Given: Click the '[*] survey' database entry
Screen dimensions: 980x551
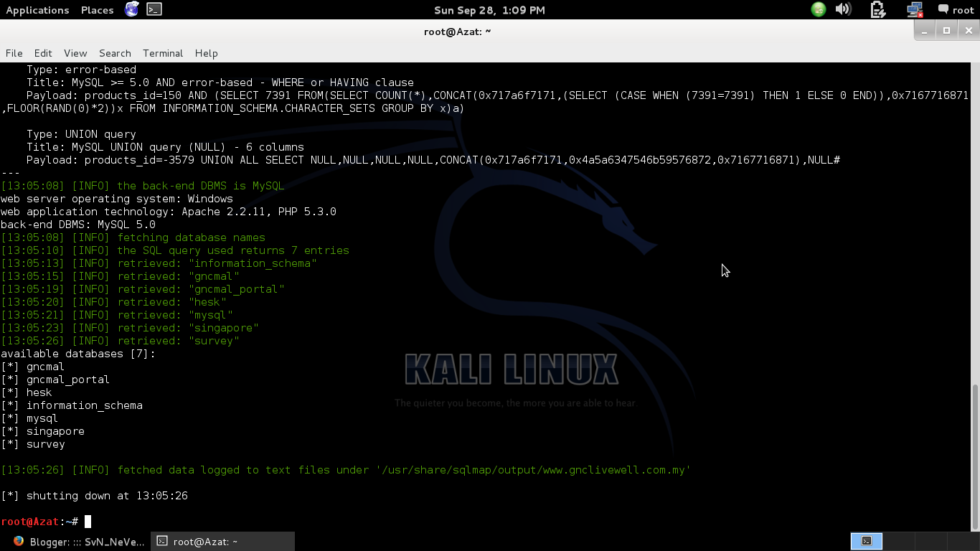Looking at the screenshot, I should coord(33,444).
